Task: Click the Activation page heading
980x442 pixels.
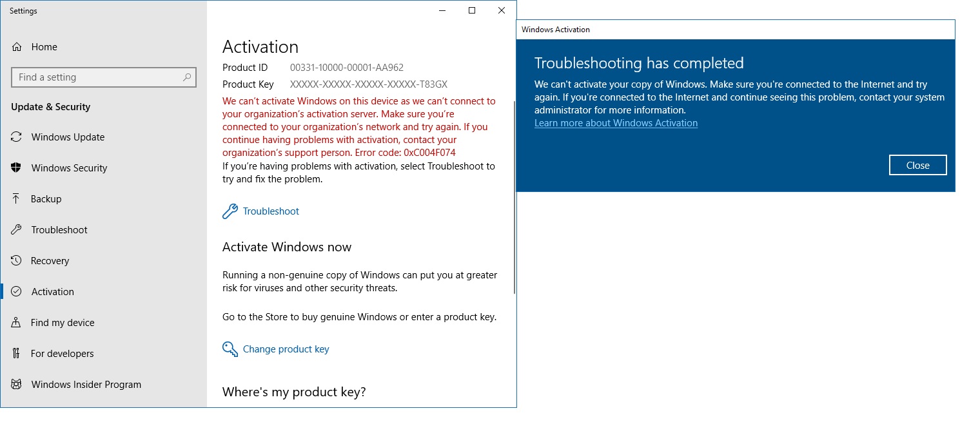Action: click(260, 47)
